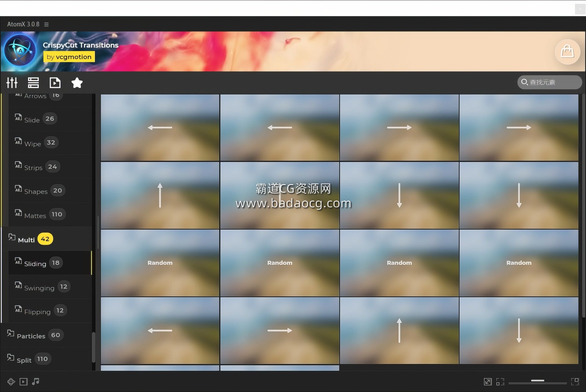Open the shopping bag store button
This screenshot has width=586, height=392.
click(567, 52)
